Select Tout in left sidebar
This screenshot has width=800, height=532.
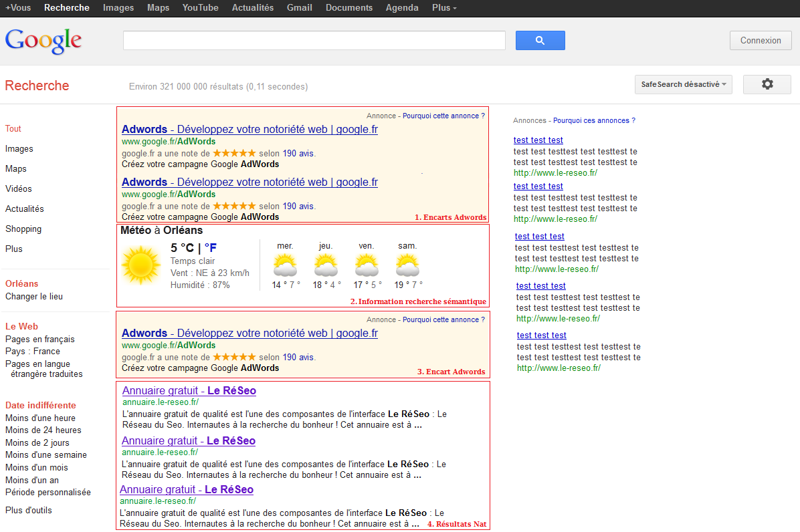[x=13, y=128]
